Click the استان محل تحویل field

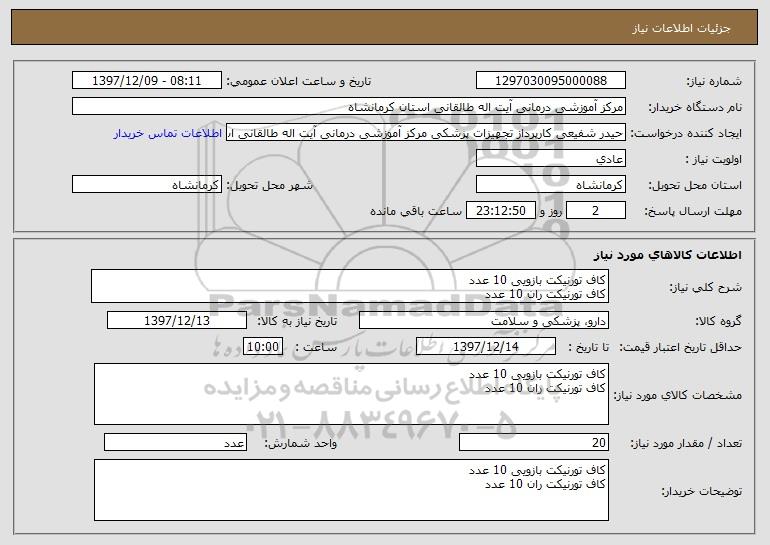pos(550,185)
